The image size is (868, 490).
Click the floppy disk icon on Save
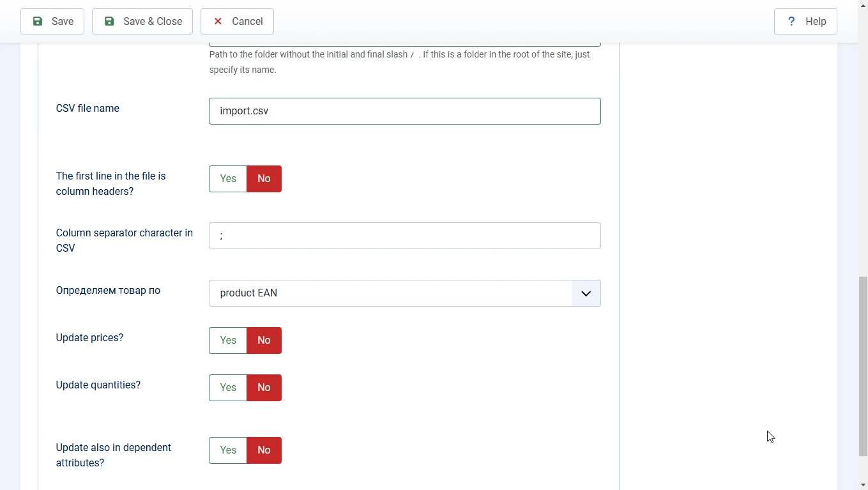38,21
